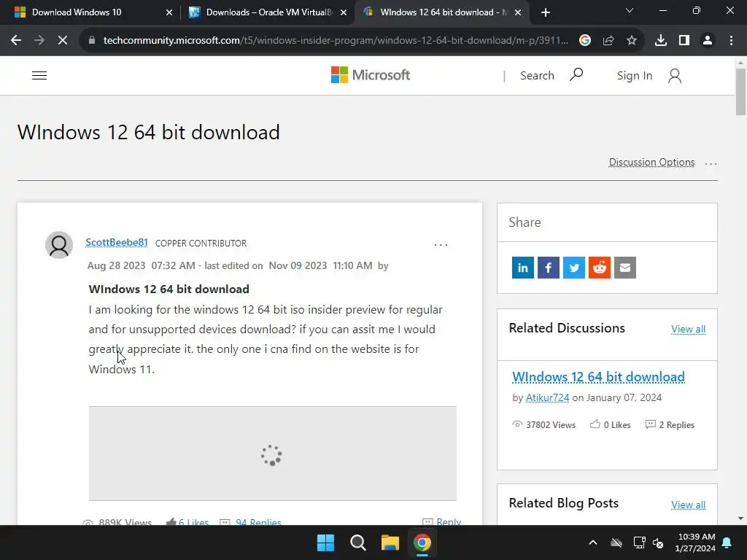This screenshot has width=747, height=560.
Task: Go back using the browser back arrow
Action: pos(16,41)
